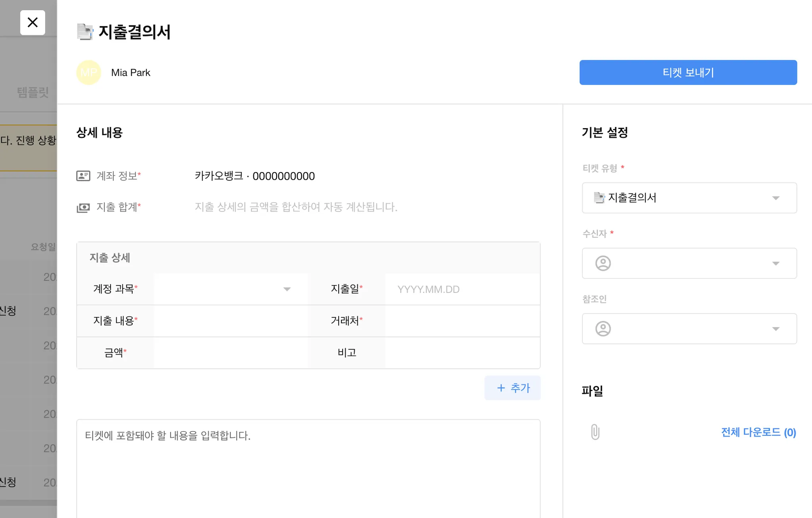Click the 거래처 input field
Image resolution: width=812 pixels, height=518 pixels.
tap(462, 321)
